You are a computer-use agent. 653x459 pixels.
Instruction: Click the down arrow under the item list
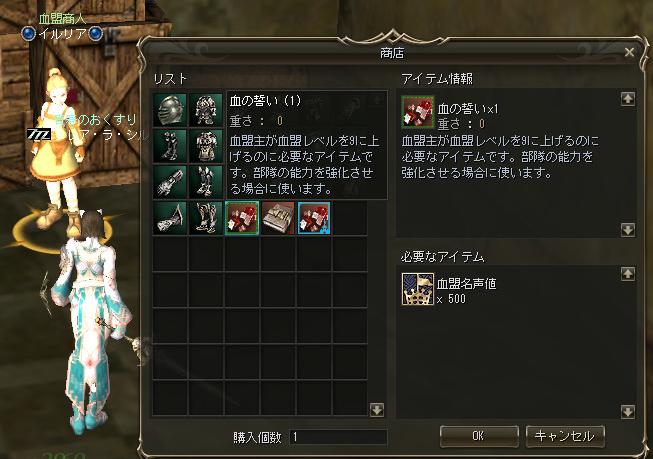(377, 410)
